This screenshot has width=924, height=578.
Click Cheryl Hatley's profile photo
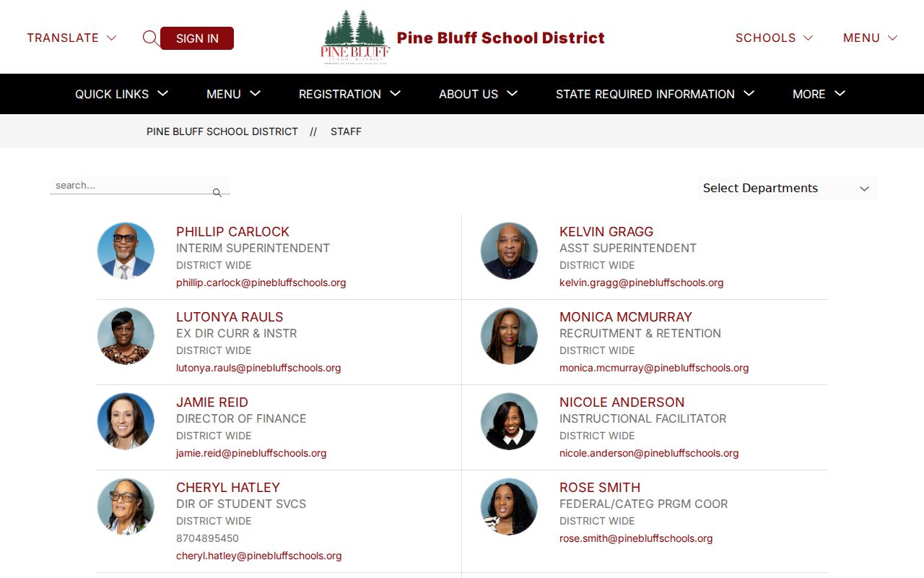[126, 506]
